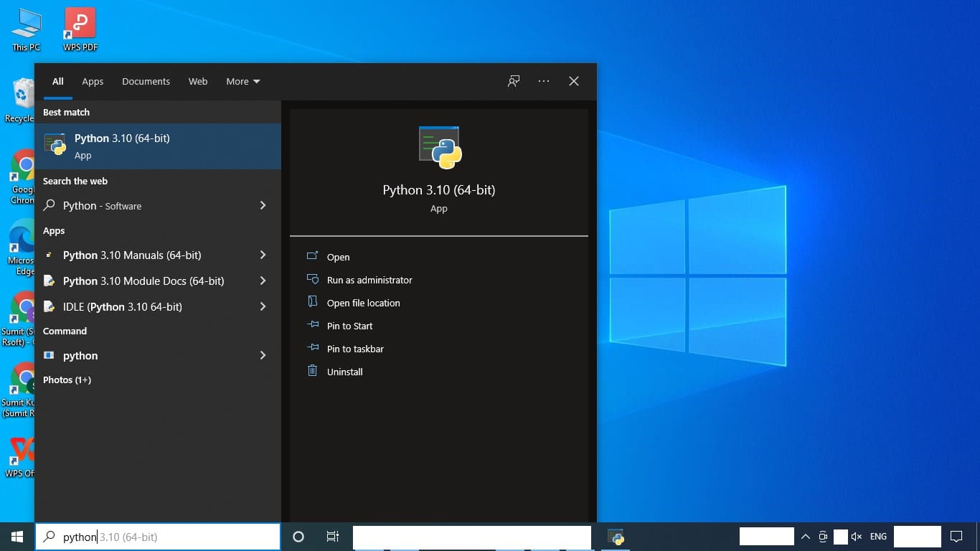The width and height of the screenshot is (980, 551).
Task: Expand arrow for IDLE result
Action: click(x=263, y=306)
